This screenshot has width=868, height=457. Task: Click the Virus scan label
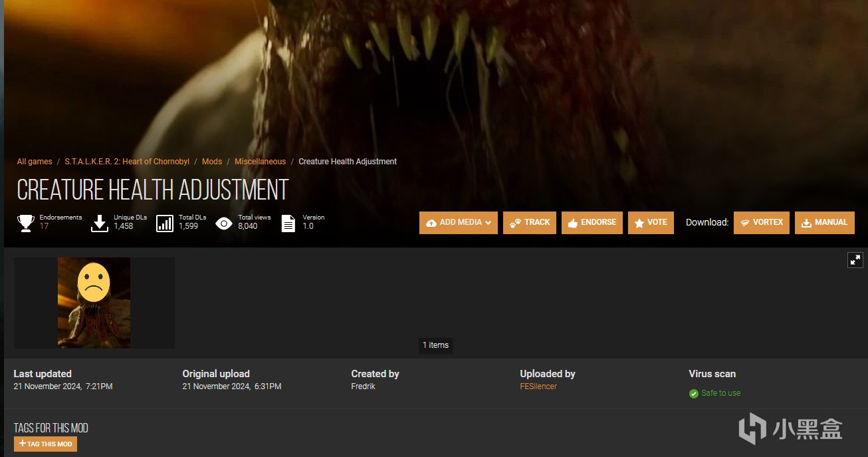click(712, 374)
